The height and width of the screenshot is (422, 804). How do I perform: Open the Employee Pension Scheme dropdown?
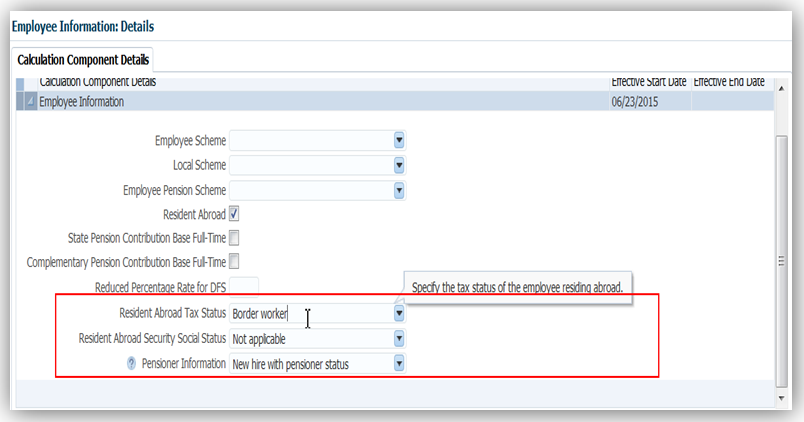pos(399,189)
